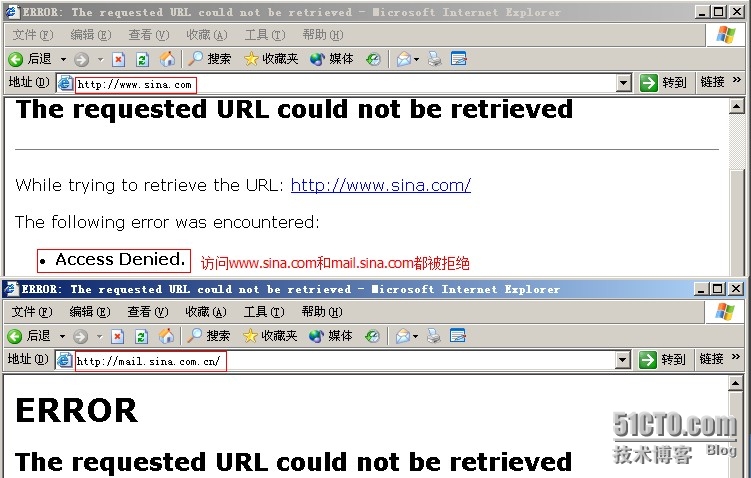The height and width of the screenshot is (478, 751).
Task: Click Print icon in top IE window
Action: tap(434, 59)
